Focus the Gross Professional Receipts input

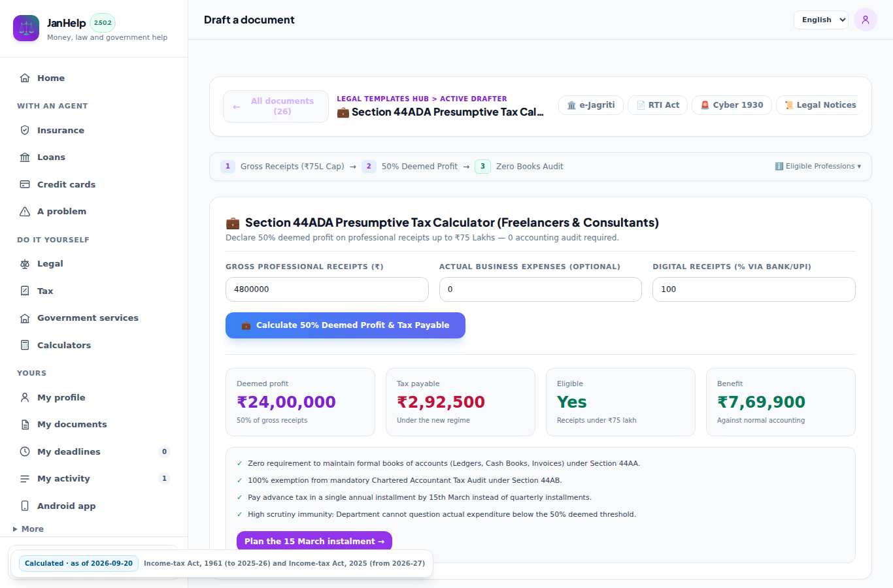(327, 289)
